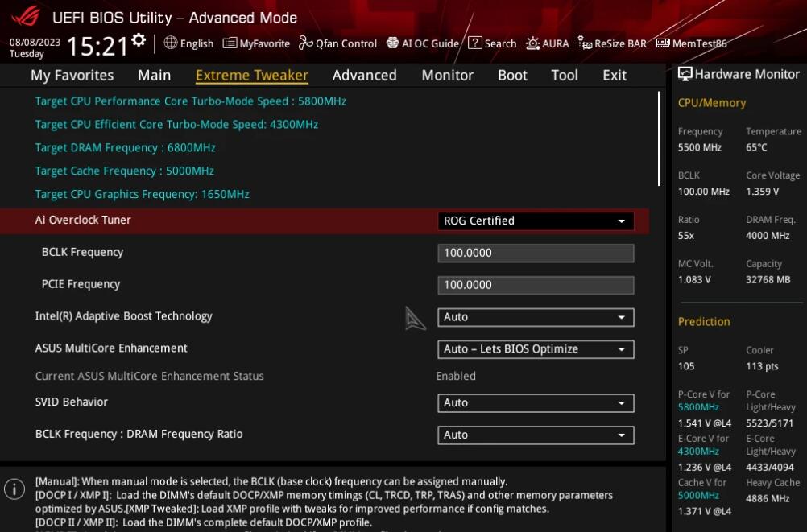The image size is (807, 532).
Task: Launch the AI OC Guide
Action: (422, 43)
